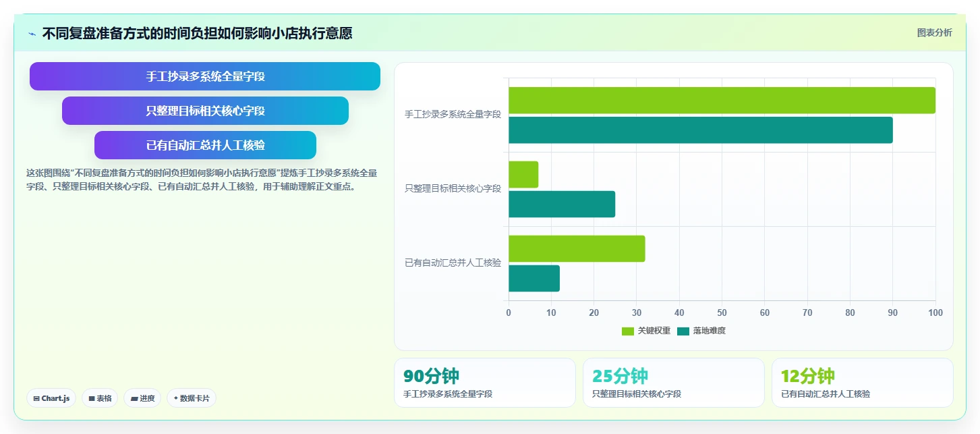980x434 pixels.
Task: Click the 表格 tag
Action: click(x=100, y=398)
